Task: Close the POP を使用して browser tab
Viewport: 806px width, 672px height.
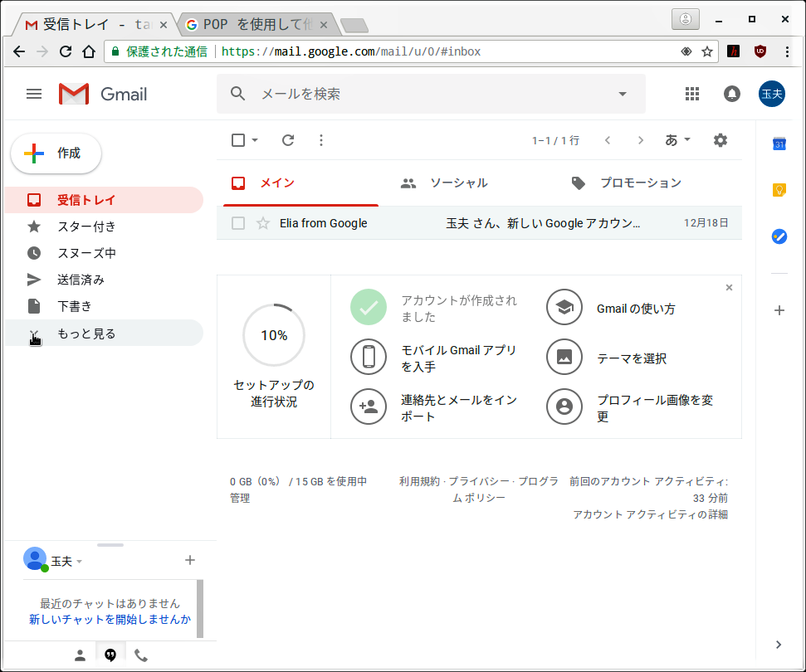Action: point(324,25)
